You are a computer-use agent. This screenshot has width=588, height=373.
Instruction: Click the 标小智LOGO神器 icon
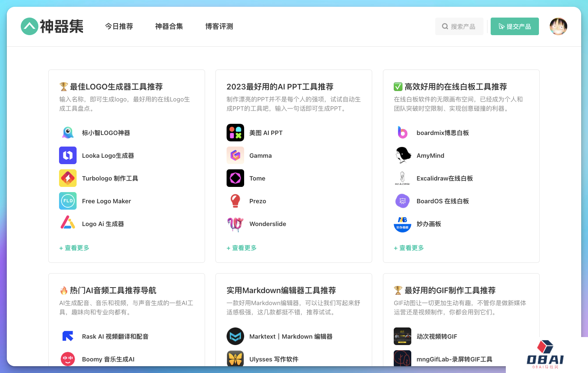click(68, 133)
